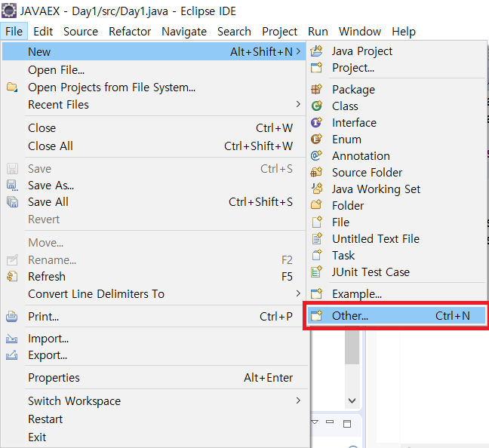Click the Save As floppy disk icon

(12, 186)
